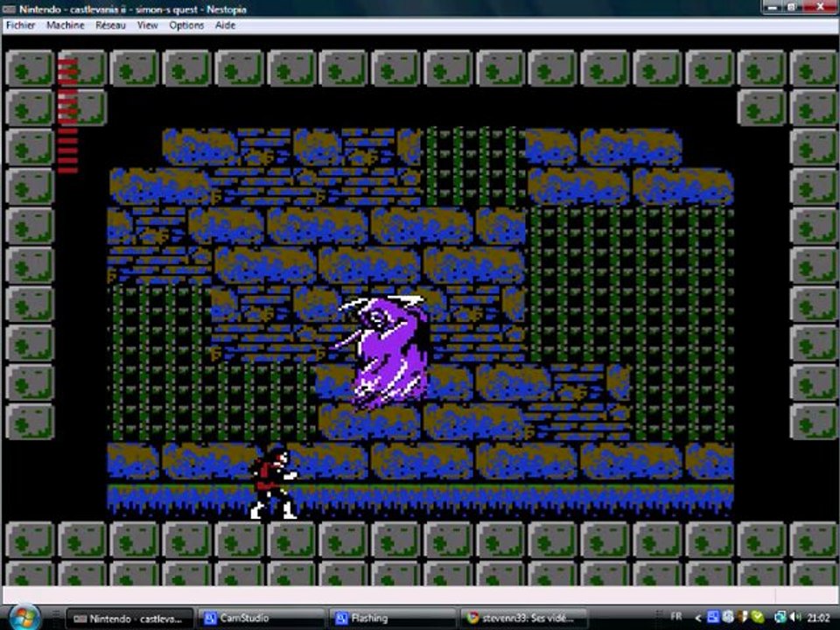Viewport: 840px width, 630px height.
Task: Switch to the CamStudio taskbar button
Action: pos(260,619)
